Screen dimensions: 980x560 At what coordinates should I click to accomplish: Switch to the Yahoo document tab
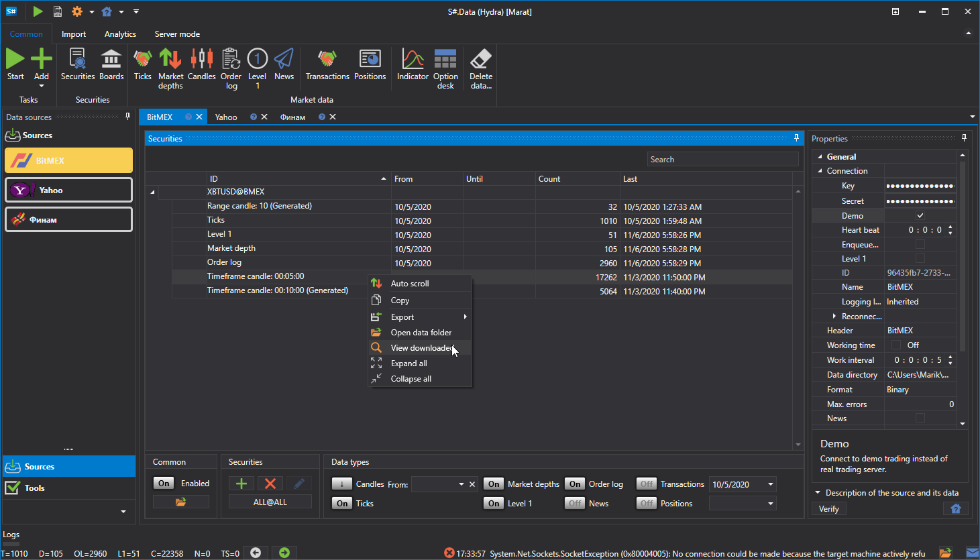[226, 117]
